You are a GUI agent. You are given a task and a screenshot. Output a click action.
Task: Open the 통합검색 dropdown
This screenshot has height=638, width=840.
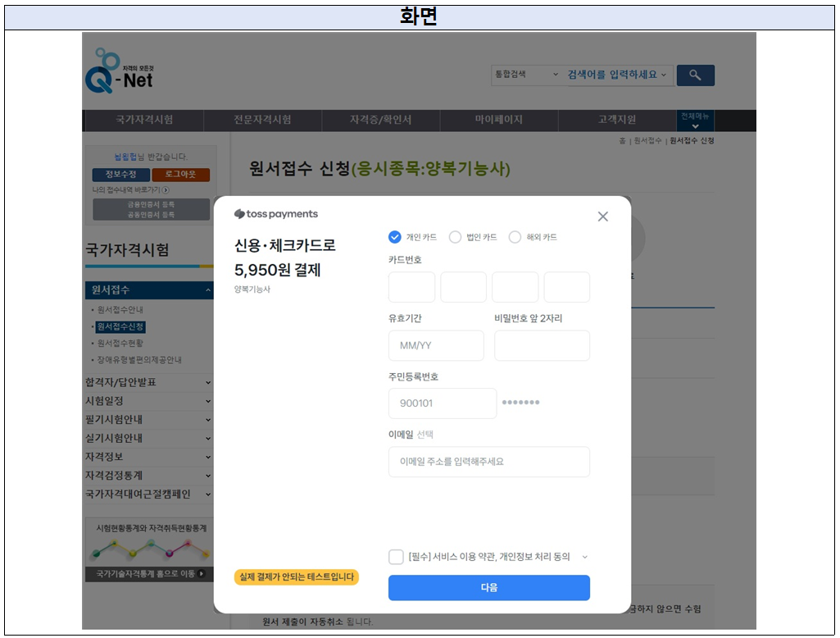point(525,75)
